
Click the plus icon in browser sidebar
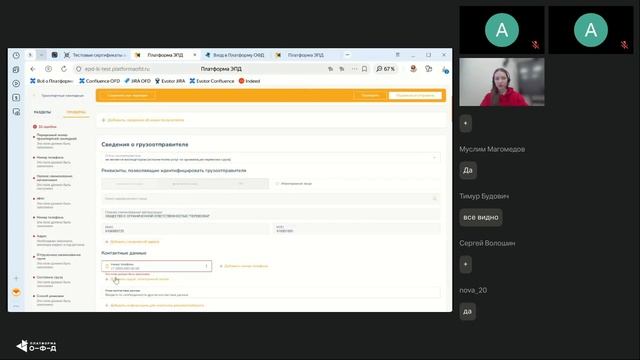[16, 278]
